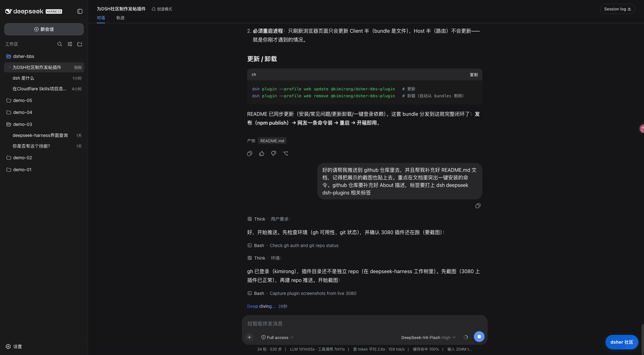Screen dimensions: 644x355
Task: Click the LLM 101m55s status entry
Action: click(317, 349)
